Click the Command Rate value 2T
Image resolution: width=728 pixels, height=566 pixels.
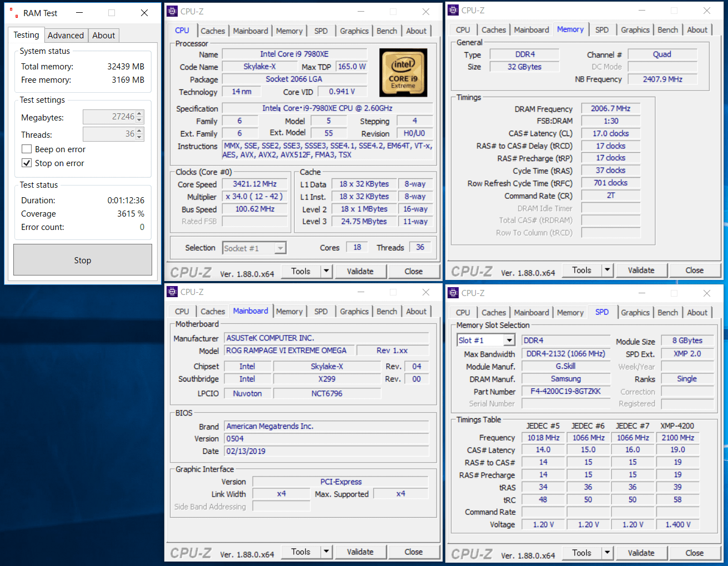(x=611, y=196)
